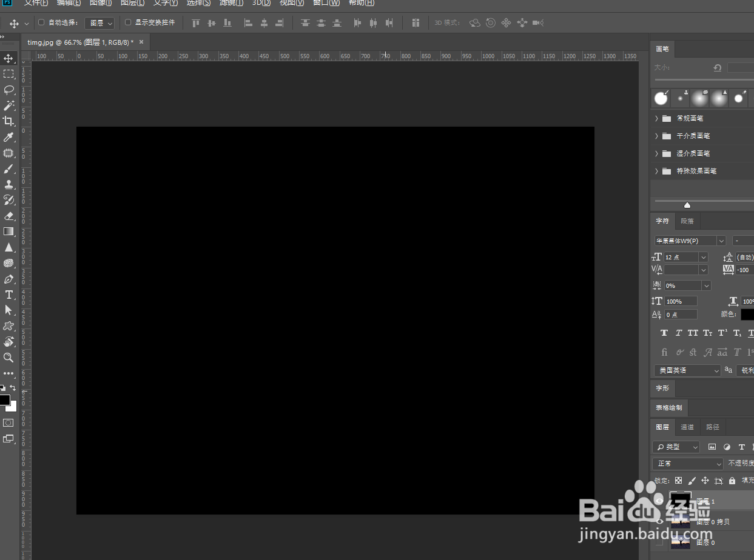The image size is (754, 560).
Task: Open the 图层 auto-select dropdown
Action: pyautogui.click(x=99, y=23)
